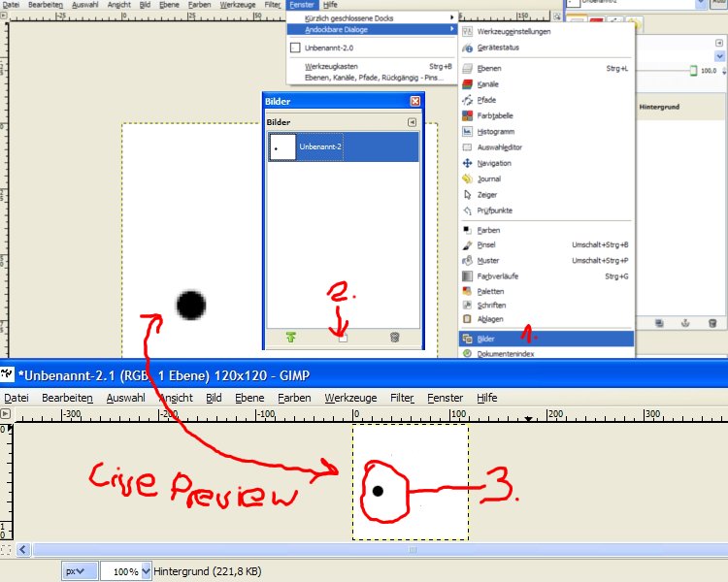728x582 pixels.
Task: Toggle the quick mask button in the Unbenannt-2.1 window
Action: (6, 550)
